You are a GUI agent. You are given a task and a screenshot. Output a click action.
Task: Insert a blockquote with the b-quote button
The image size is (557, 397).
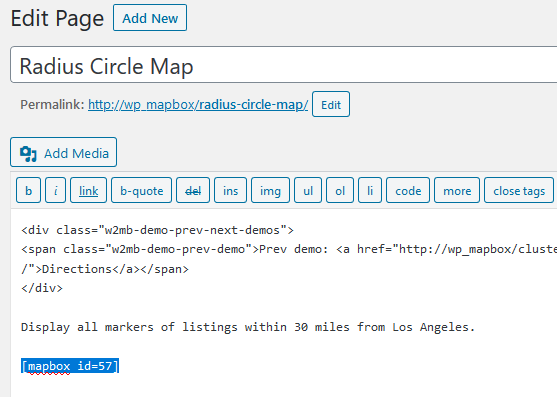[x=141, y=191]
